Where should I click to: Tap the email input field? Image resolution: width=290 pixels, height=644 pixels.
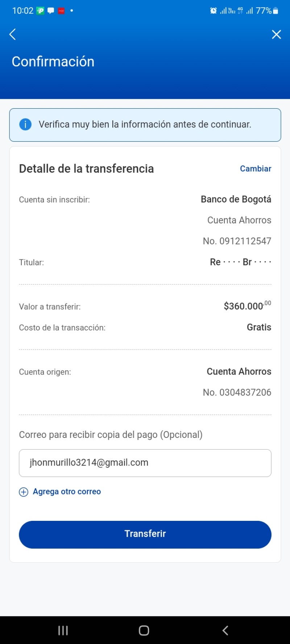click(145, 463)
